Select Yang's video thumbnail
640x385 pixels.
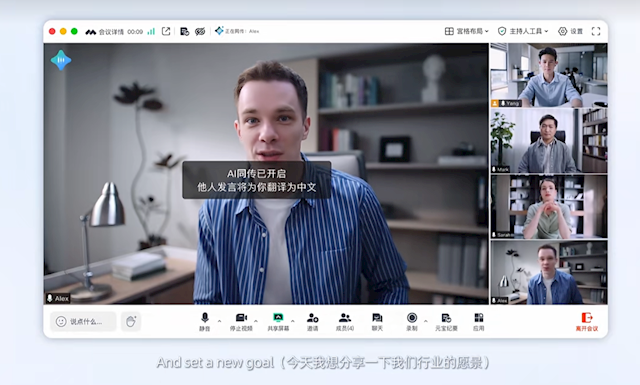pos(549,75)
